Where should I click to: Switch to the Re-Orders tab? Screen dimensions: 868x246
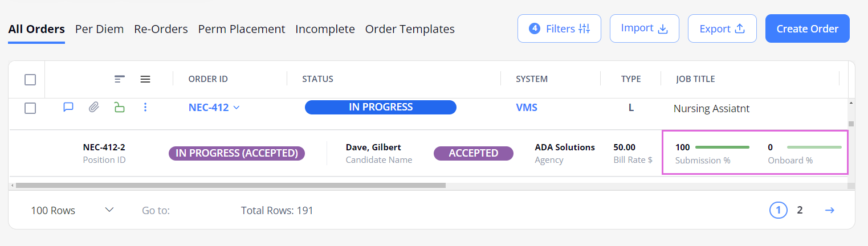tap(161, 29)
